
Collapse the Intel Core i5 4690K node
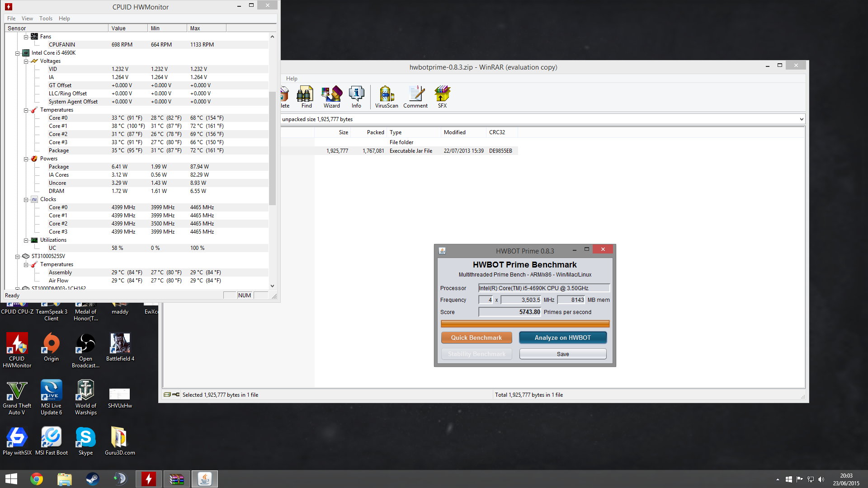[x=17, y=53]
